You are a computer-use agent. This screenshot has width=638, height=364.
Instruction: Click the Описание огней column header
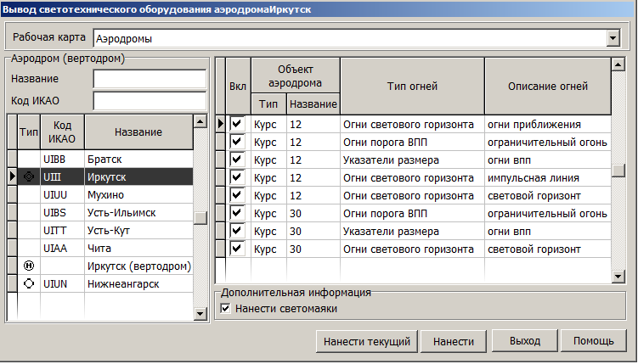[x=547, y=86]
